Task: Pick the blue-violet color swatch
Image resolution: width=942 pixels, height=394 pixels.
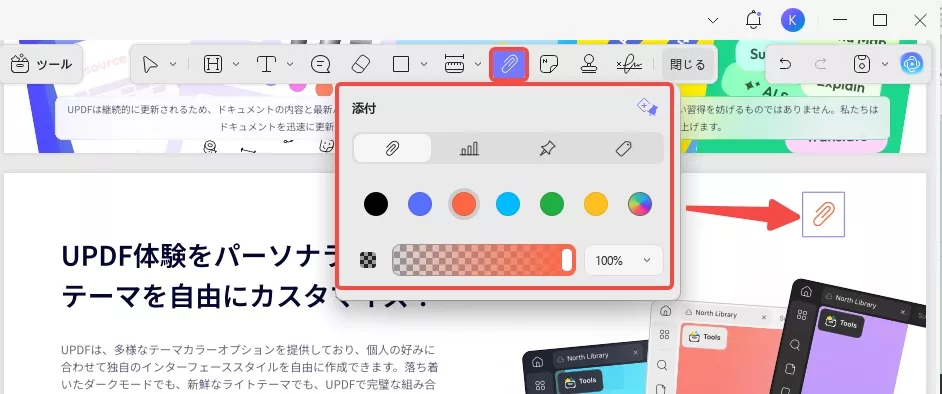Action: (x=420, y=204)
